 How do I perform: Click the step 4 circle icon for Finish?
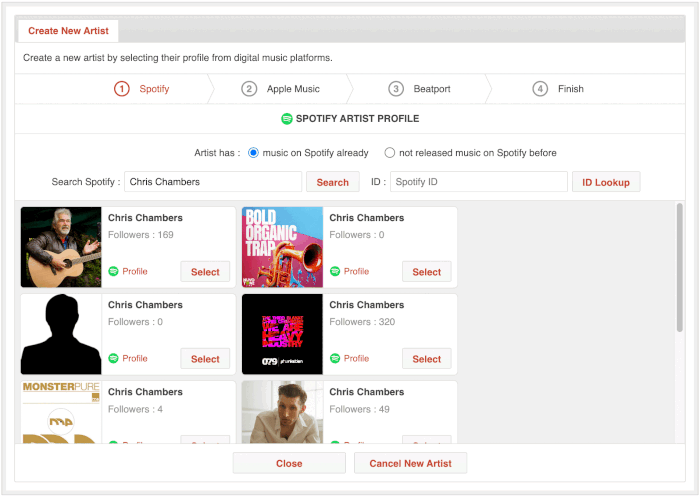540,89
